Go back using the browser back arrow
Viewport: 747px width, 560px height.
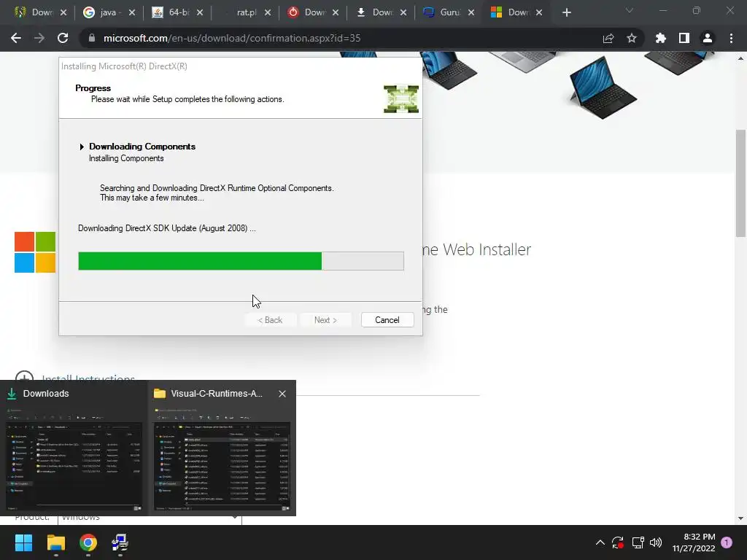tap(16, 38)
